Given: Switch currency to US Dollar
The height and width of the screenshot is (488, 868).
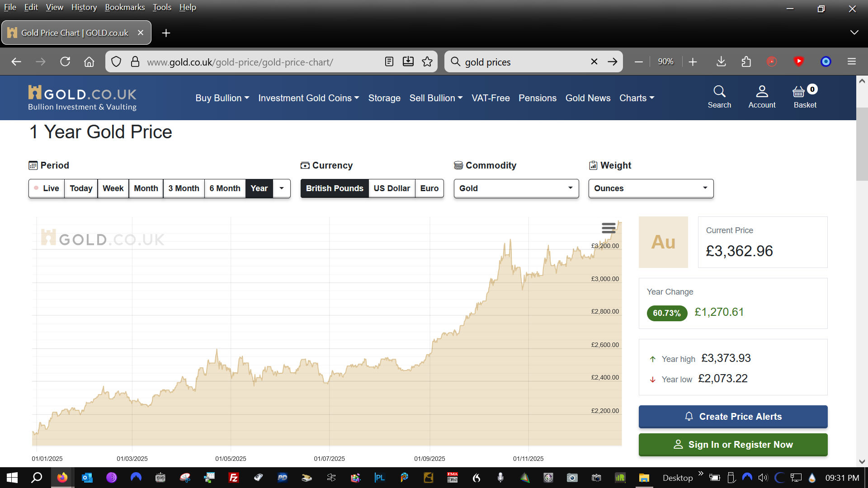Looking at the screenshot, I should [392, 188].
